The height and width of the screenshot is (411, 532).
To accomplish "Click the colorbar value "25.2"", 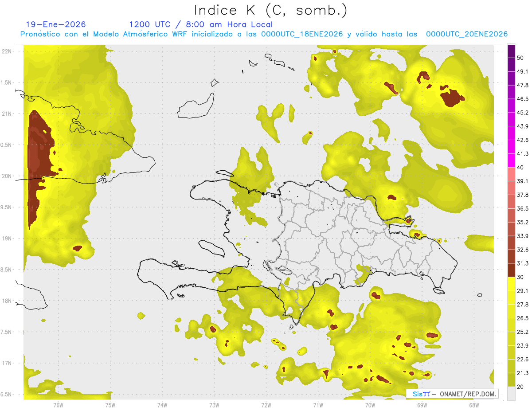I will pyautogui.click(x=523, y=332).
